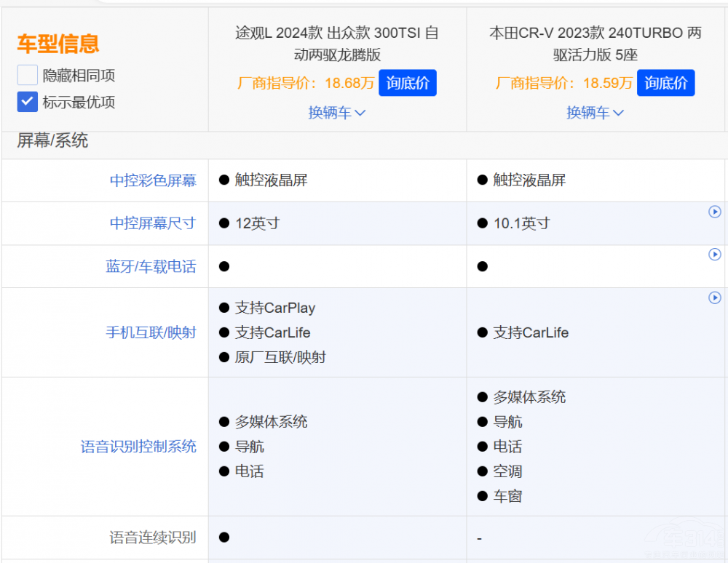
Task: Open the 语音识别控制系统 parameter link
Action: [138, 447]
